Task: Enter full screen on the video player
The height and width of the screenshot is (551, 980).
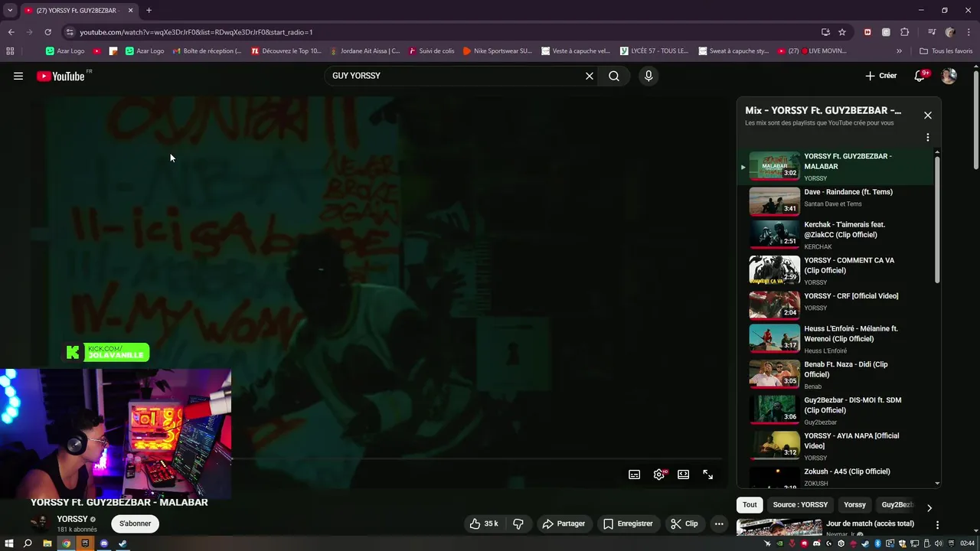Action: click(x=708, y=474)
